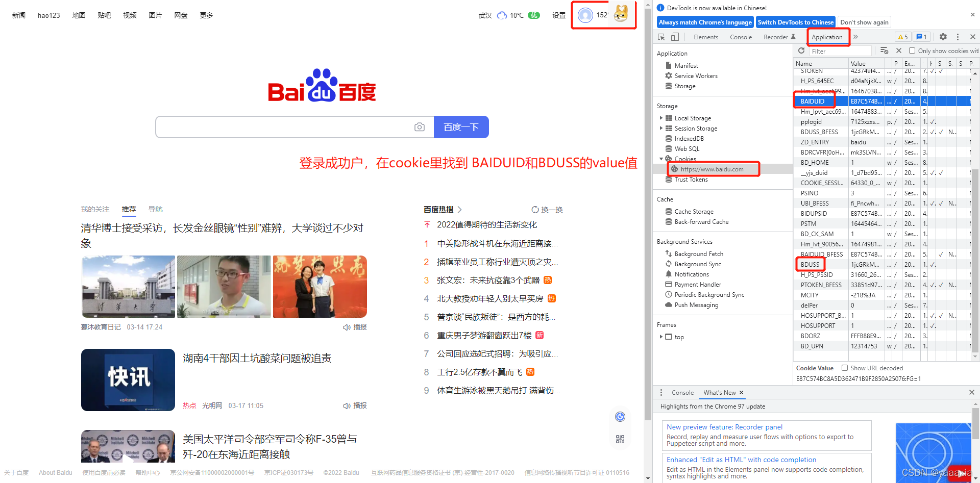Select 我的关注 feed tab
The image size is (980, 483).
pyautogui.click(x=95, y=209)
